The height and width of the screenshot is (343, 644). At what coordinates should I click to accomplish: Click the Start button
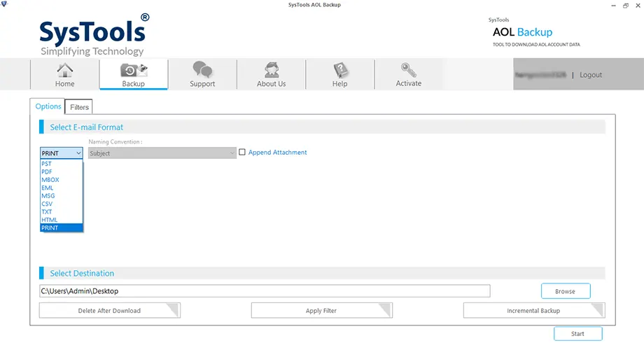[578, 334]
